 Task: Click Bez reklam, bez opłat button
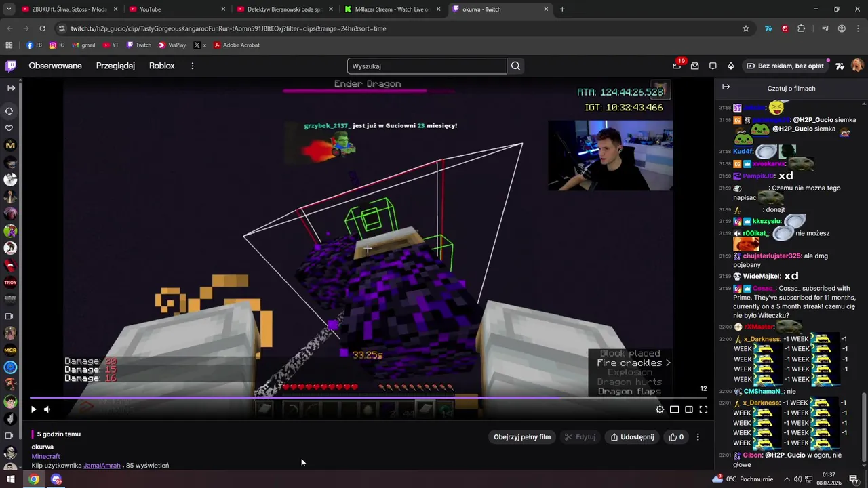coord(785,66)
